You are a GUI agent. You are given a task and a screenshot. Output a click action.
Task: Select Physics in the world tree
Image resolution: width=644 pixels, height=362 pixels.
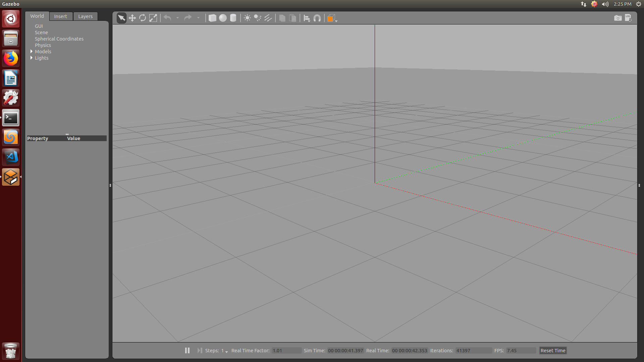43,45
